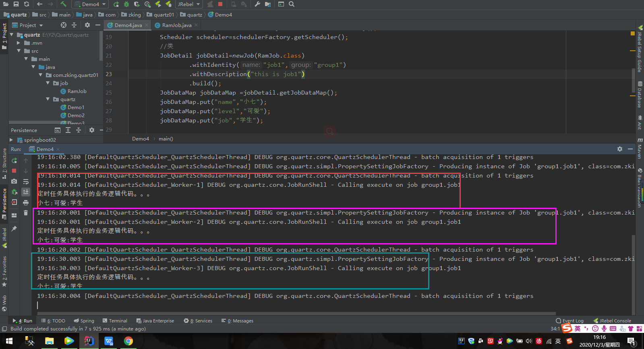The height and width of the screenshot is (349, 644).
Task: Rerun Demo4 in the Run panel
Action: [x=14, y=161]
